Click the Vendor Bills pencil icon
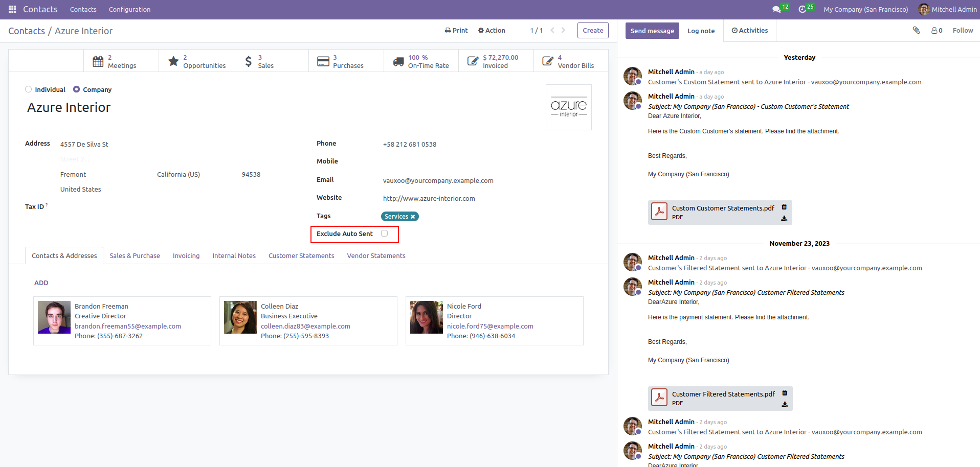The width and height of the screenshot is (980, 467). point(548,61)
